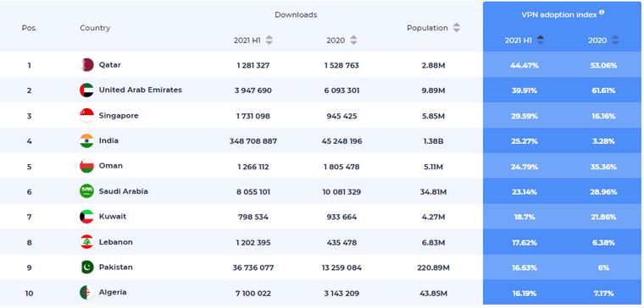Click Algeria population 43.85M
The image size is (644, 308).
(x=433, y=294)
